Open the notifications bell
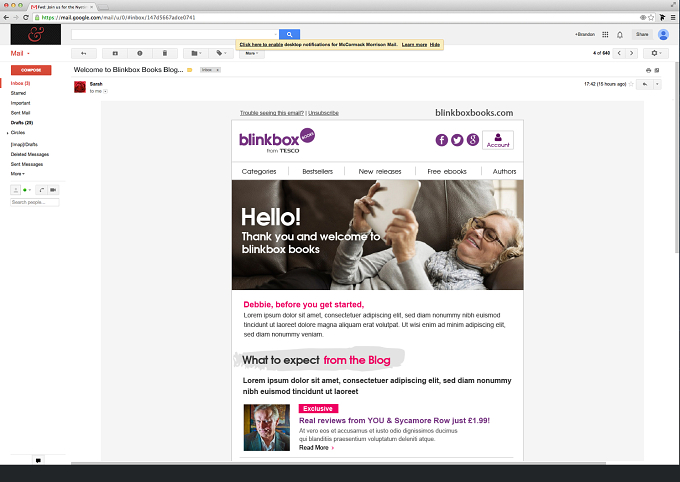This screenshot has width=680, height=482. (x=620, y=35)
